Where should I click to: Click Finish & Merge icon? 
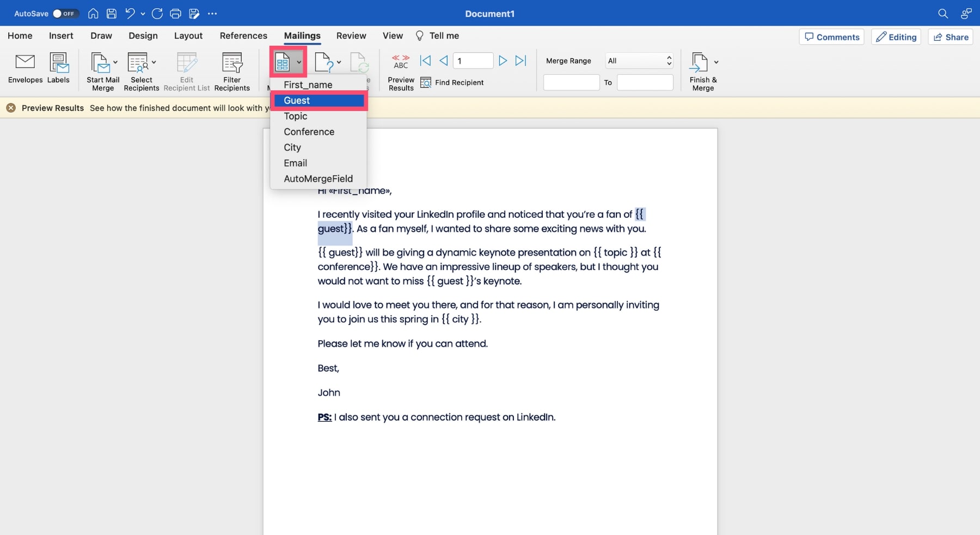pyautogui.click(x=699, y=63)
